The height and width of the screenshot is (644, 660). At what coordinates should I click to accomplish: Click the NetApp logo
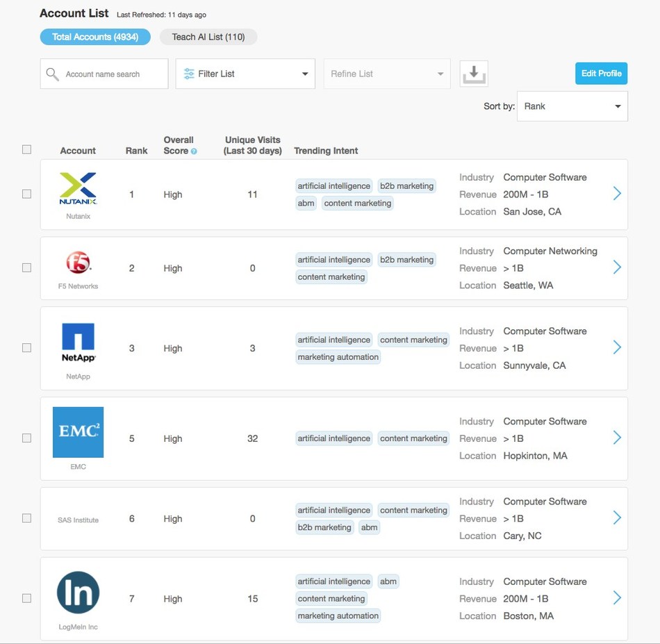click(78, 342)
